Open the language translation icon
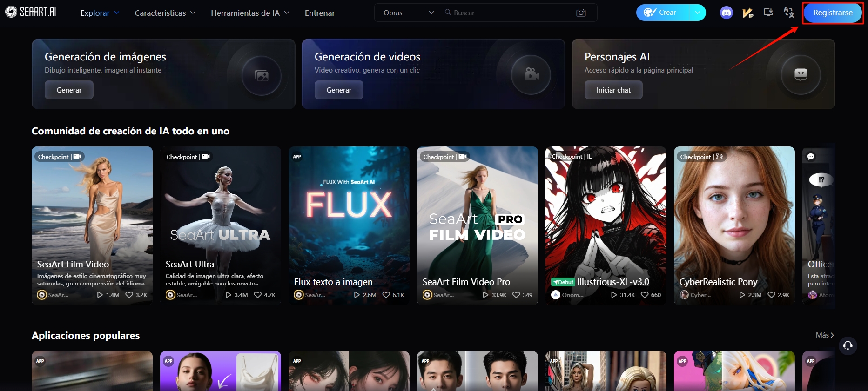Viewport: 868px width, 391px height. pos(789,13)
